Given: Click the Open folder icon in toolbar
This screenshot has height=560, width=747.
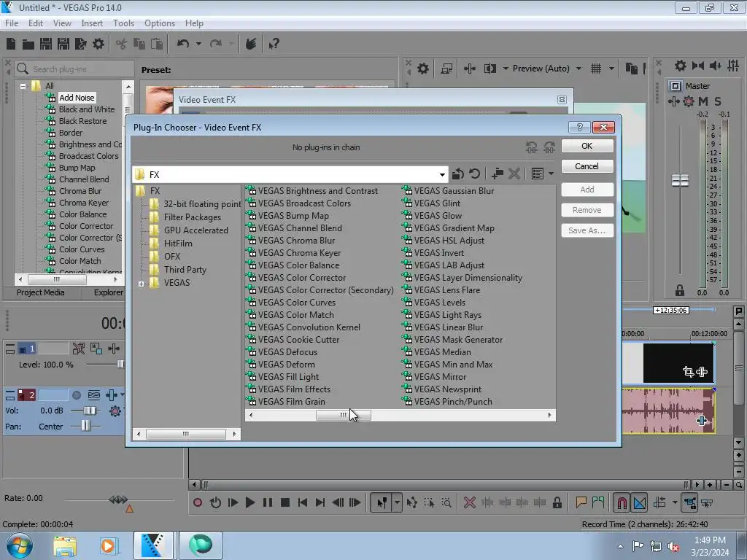Looking at the screenshot, I should coord(28,44).
